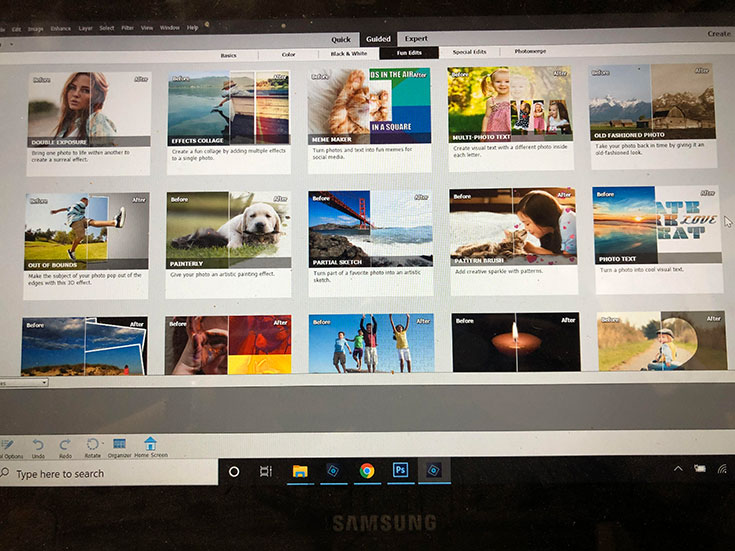Click the battery icon in system tray

click(x=700, y=468)
